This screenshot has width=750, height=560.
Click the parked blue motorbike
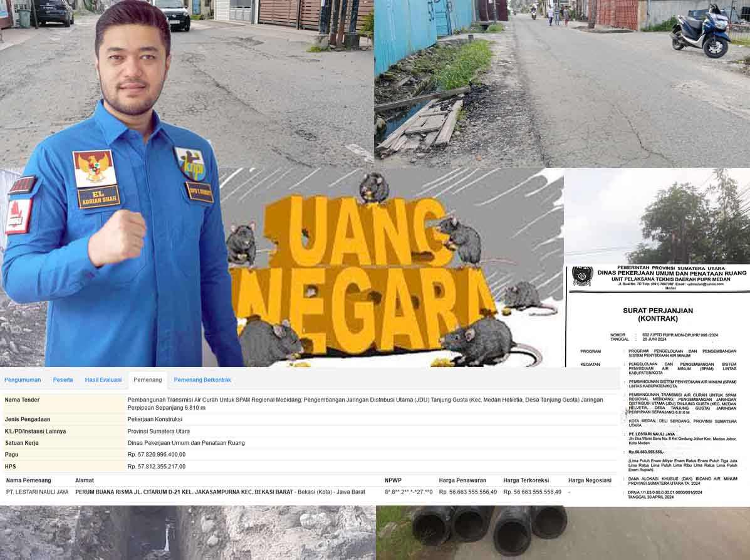coord(701,33)
